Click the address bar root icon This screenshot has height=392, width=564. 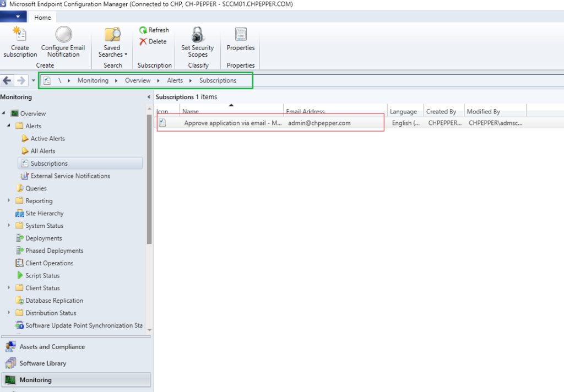pyautogui.click(x=47, y=80)
